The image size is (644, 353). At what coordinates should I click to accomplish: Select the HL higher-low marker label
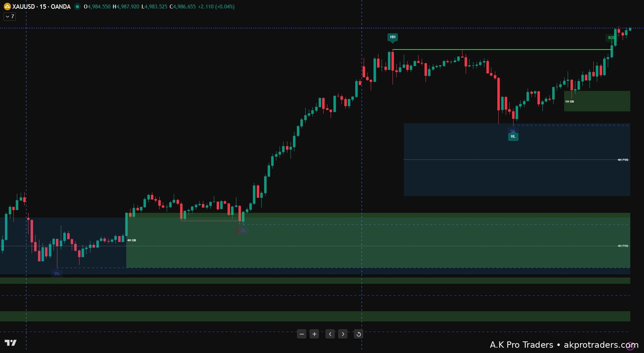click(513, 137)
